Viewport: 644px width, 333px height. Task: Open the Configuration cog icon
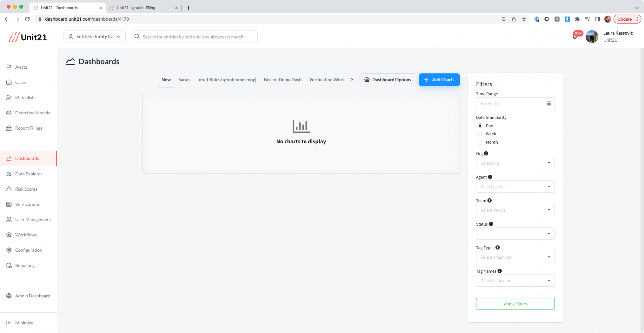click(x=9, y=250)
